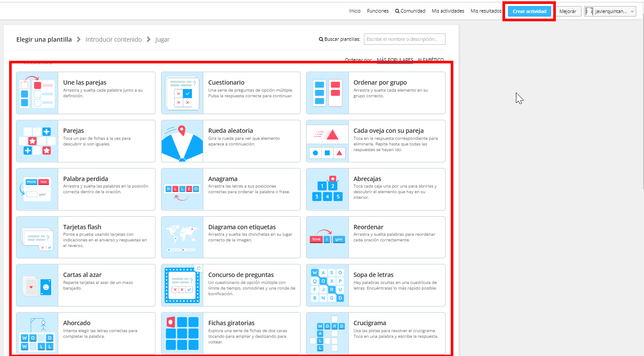This screenshot has width=644, height=356.
Task: Select Cada oveja con su pareja icon
Action: point(327,141)
